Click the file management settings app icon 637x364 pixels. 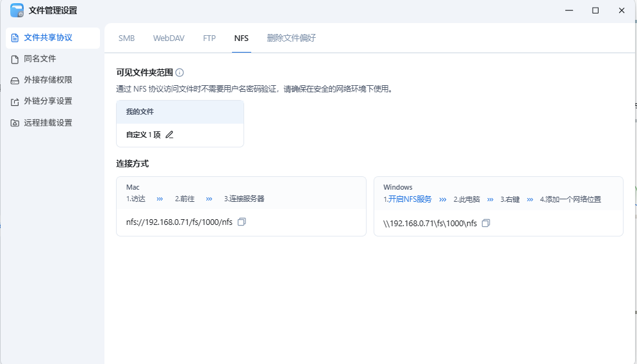(17, 10)
